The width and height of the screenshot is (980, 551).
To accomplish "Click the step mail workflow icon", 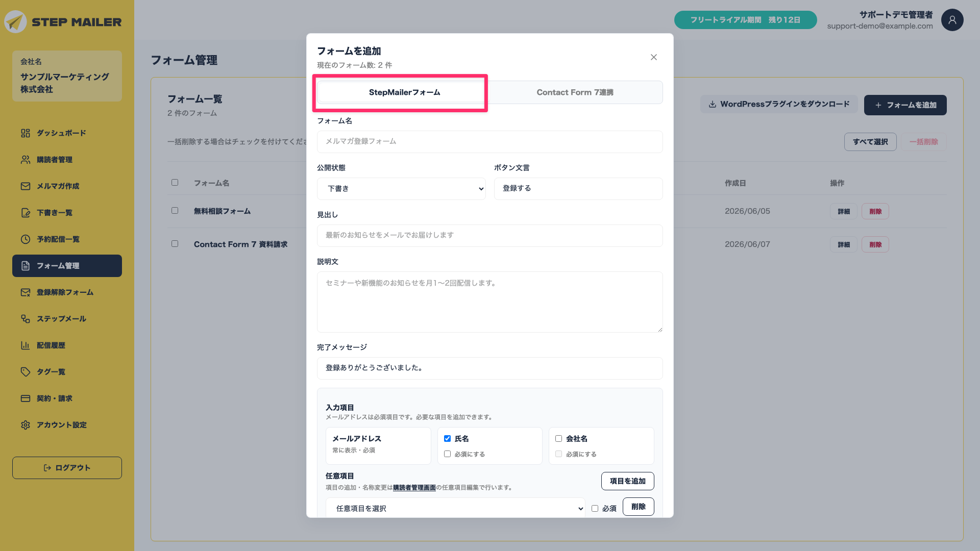I will click(x=26, y=319).
